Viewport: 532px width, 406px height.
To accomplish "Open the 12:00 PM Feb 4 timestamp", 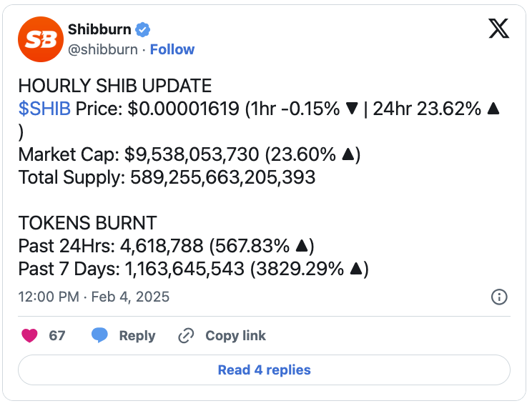I will [x=94, y=297].
